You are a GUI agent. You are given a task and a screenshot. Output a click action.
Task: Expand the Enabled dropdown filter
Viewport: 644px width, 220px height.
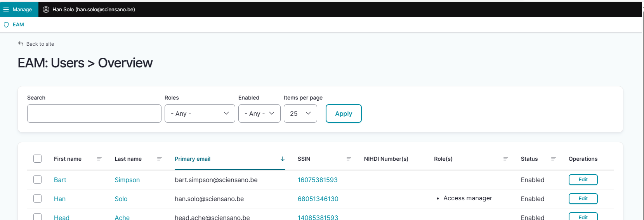pyautogui.click(x=259, y=113)
